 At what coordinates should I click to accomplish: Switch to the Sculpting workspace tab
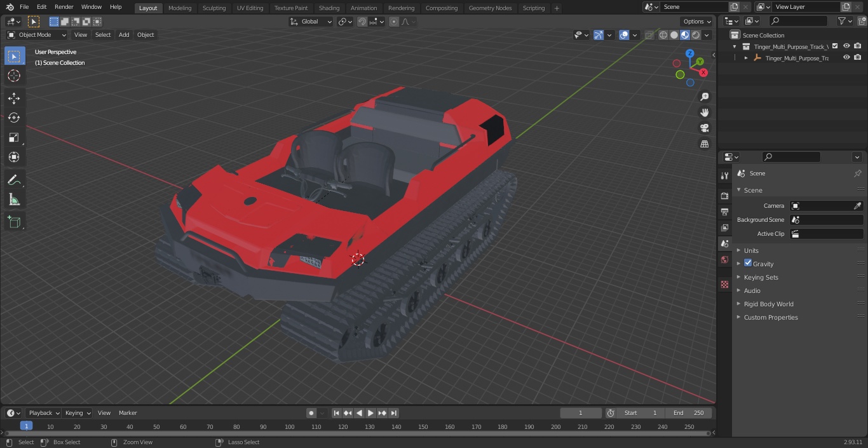[214, 8]
